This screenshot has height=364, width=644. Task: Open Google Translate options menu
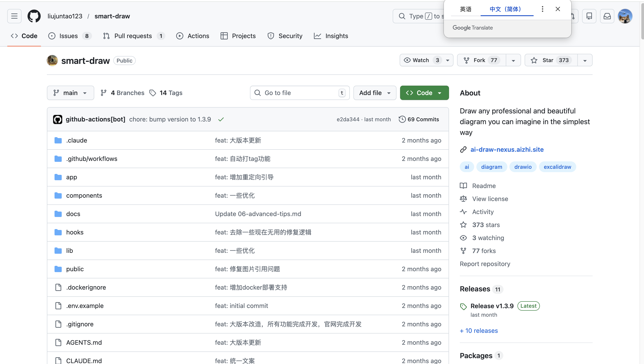coord(542,9)
